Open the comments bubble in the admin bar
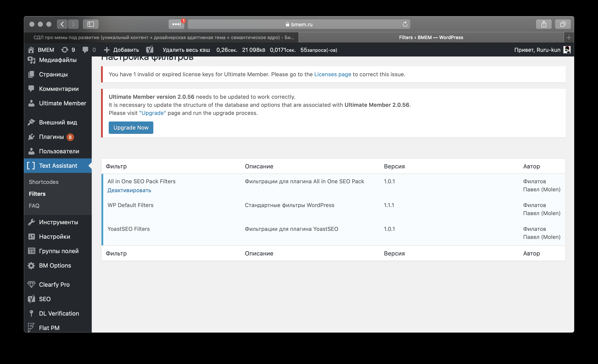Viewport: 598px width, 364px height. [x=89, y=50]
